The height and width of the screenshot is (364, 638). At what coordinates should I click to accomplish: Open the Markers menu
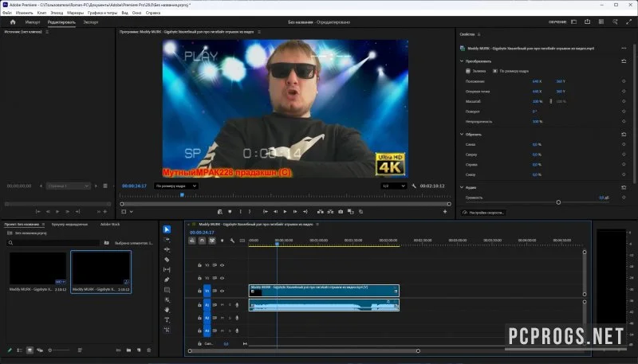pos(75,13)
